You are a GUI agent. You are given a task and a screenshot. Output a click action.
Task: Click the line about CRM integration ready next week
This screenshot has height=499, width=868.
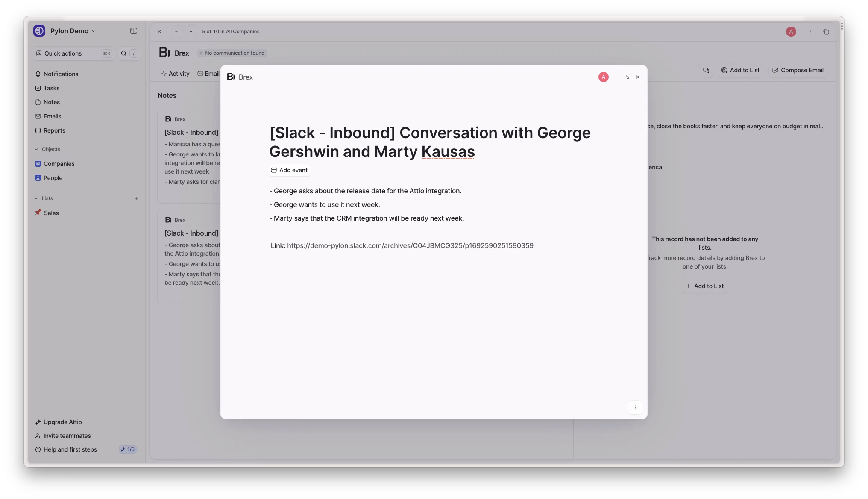(367, 218)
